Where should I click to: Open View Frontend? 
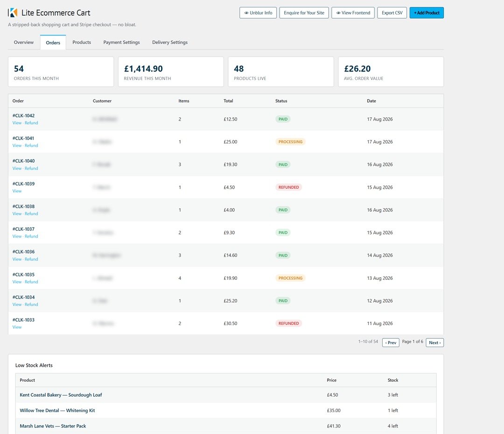click(x=353, y=13)
